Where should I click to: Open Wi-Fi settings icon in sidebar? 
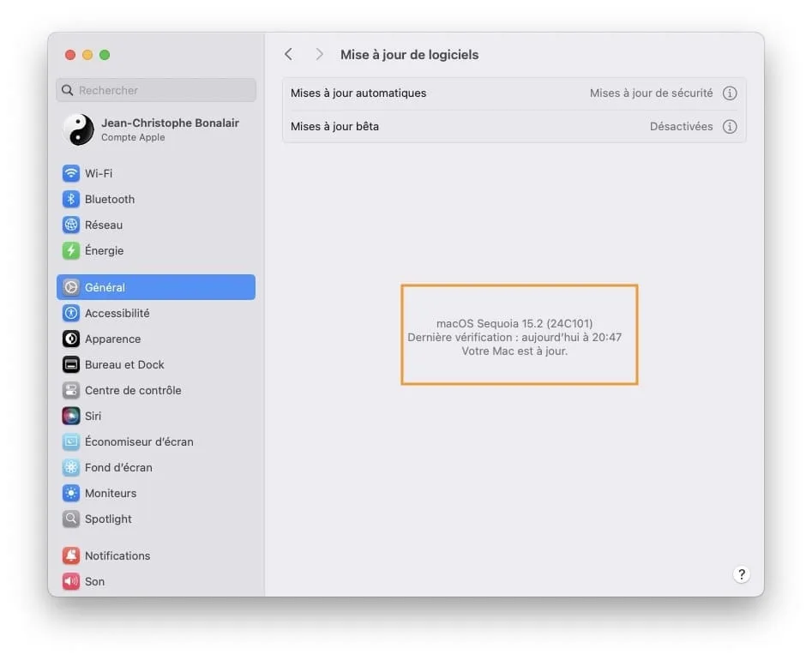[71, 173]
